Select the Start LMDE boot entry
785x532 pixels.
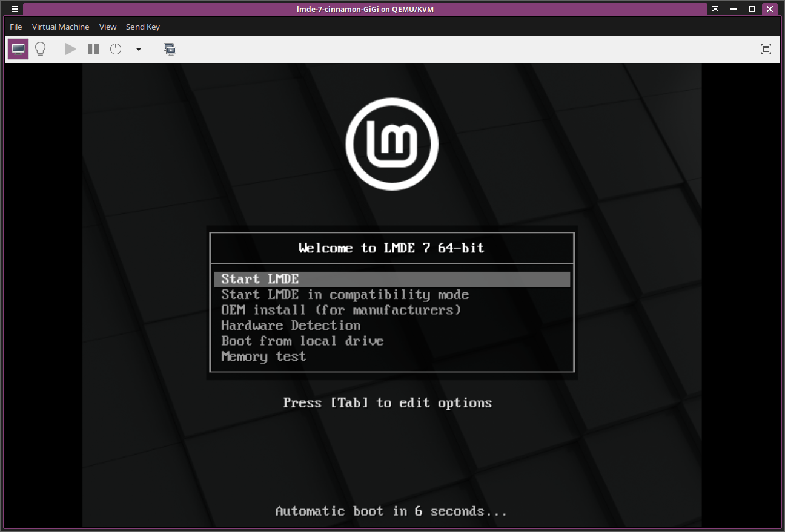pyautogui.click(x=260, y=279)
